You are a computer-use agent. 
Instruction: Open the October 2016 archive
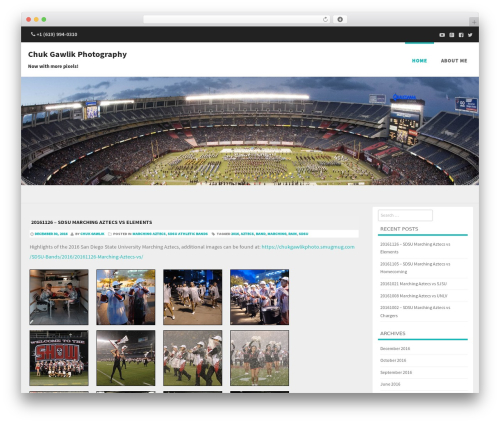(393, 360)
